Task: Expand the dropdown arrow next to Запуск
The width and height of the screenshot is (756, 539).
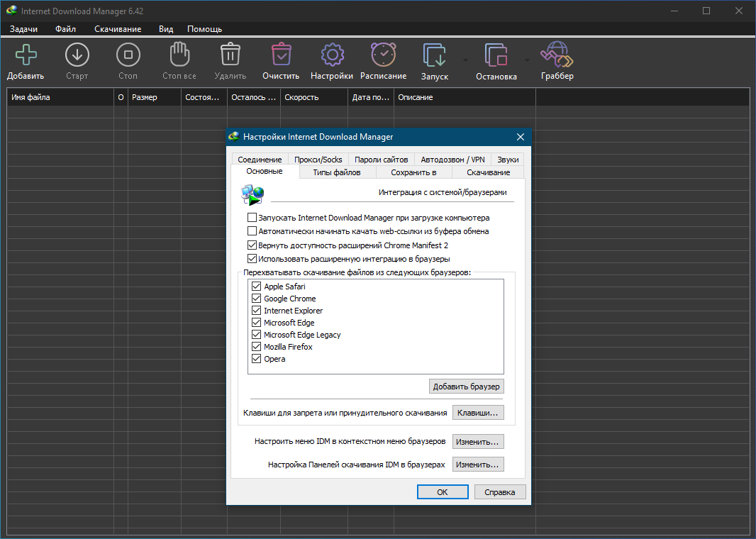Action: (x=465, y=60)
